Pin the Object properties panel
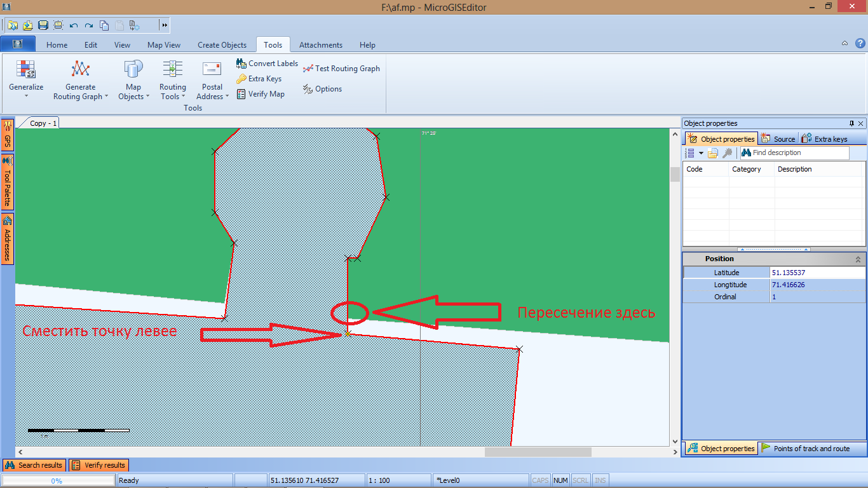 (x=851, y=123)
